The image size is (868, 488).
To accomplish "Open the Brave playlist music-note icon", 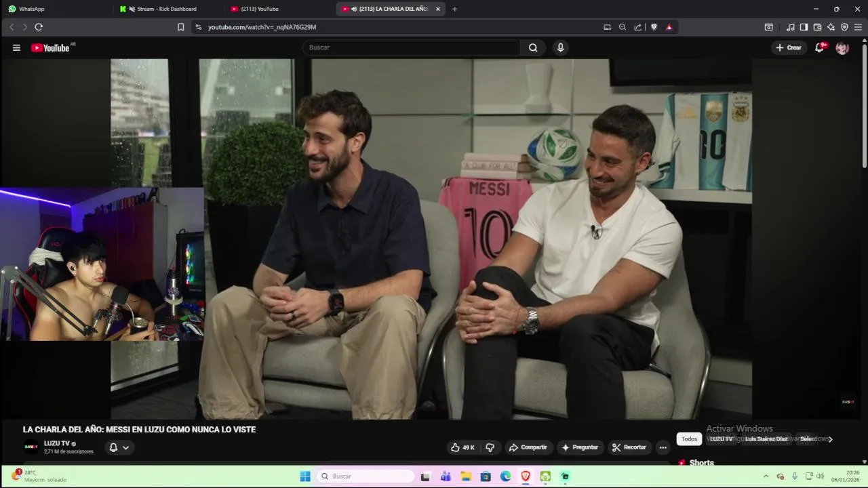I will [791, 27].
